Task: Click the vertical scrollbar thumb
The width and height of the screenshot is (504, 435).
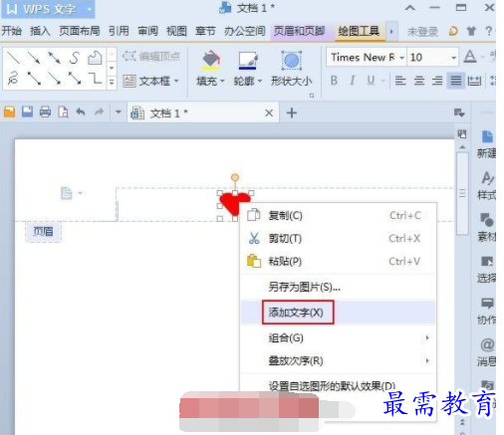Action: 462,193
